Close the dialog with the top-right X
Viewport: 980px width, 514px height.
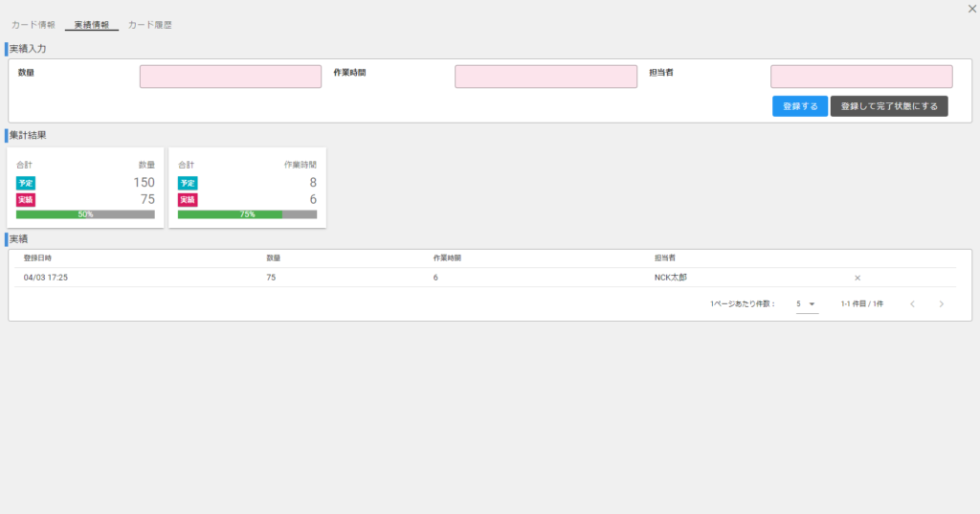coord(971,9)
